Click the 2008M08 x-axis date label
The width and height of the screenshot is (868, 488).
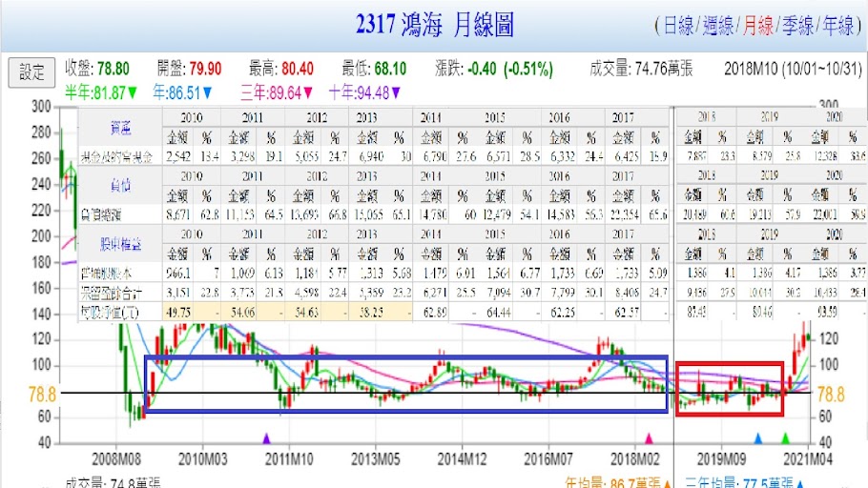(x=116, y=459)
